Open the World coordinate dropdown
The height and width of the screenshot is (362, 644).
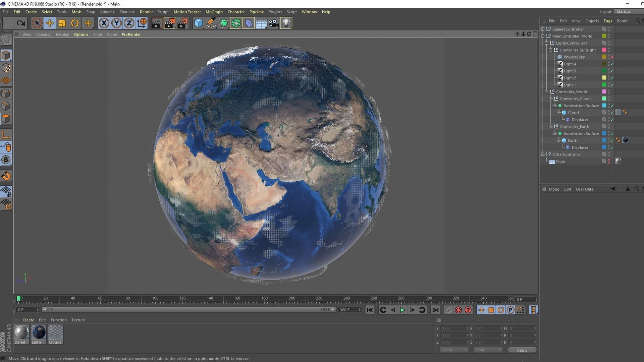(454, 350)
